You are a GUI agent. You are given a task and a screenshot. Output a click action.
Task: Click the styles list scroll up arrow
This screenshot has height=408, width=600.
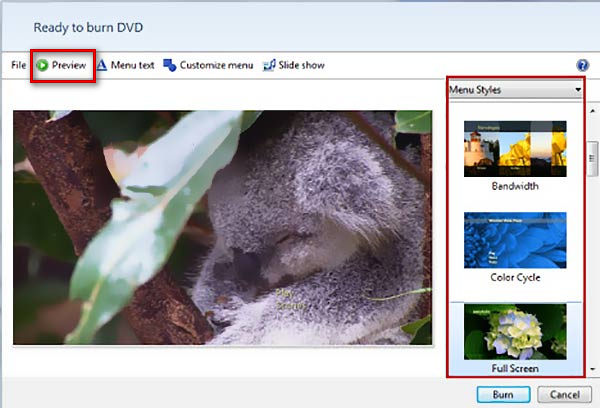593,111
